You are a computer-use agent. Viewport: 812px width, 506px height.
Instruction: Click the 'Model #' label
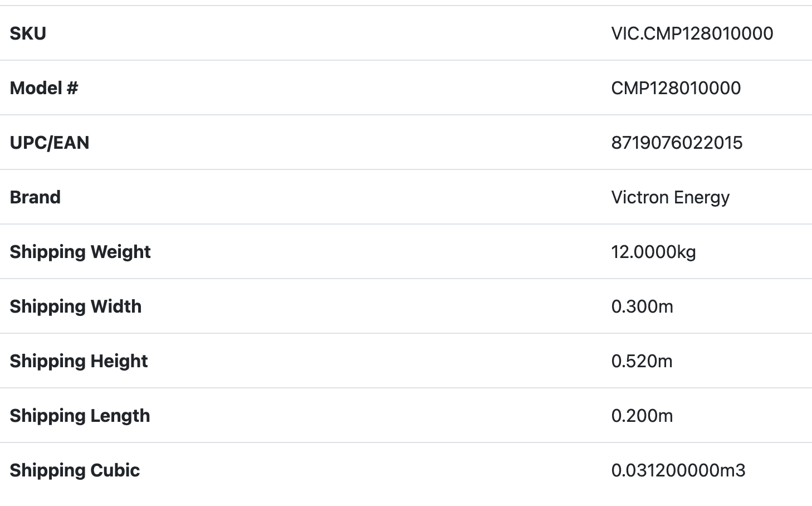(44, 88)
